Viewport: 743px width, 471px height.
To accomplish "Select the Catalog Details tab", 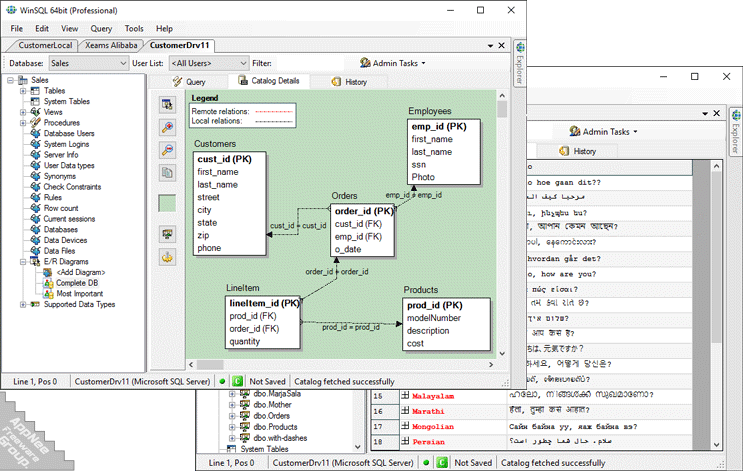I will pyautogui.click(x=269, y=81).
